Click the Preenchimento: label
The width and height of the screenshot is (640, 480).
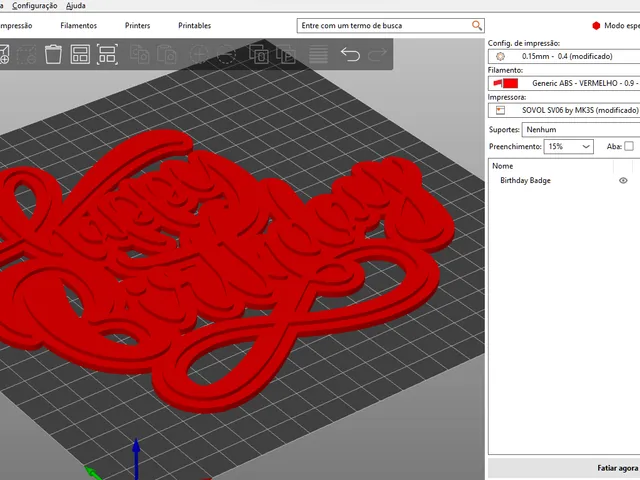coord(515,146)
